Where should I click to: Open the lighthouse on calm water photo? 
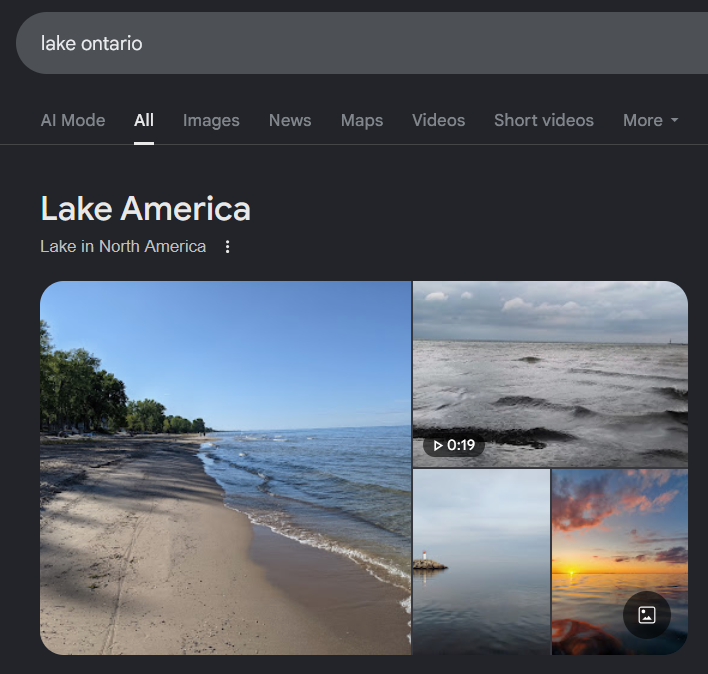coord(481,562)
